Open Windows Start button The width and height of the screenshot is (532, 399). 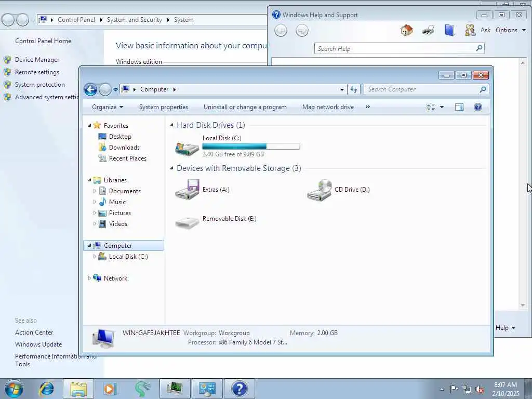click(14, 389)
